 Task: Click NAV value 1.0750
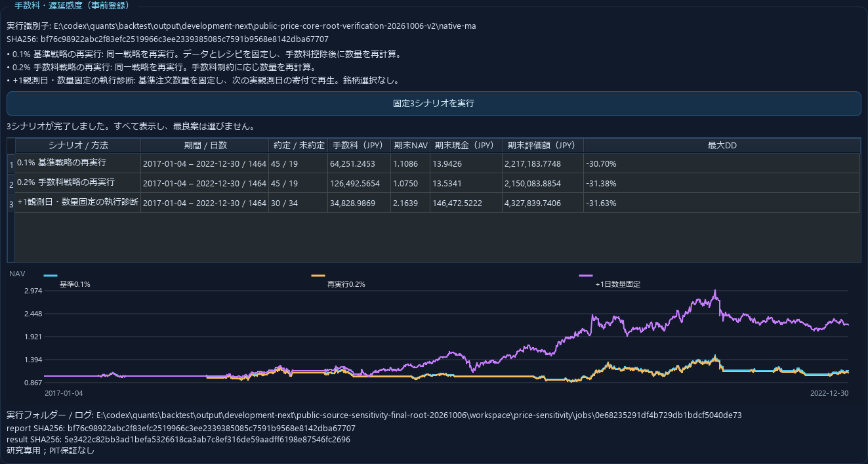click(410, 183)
